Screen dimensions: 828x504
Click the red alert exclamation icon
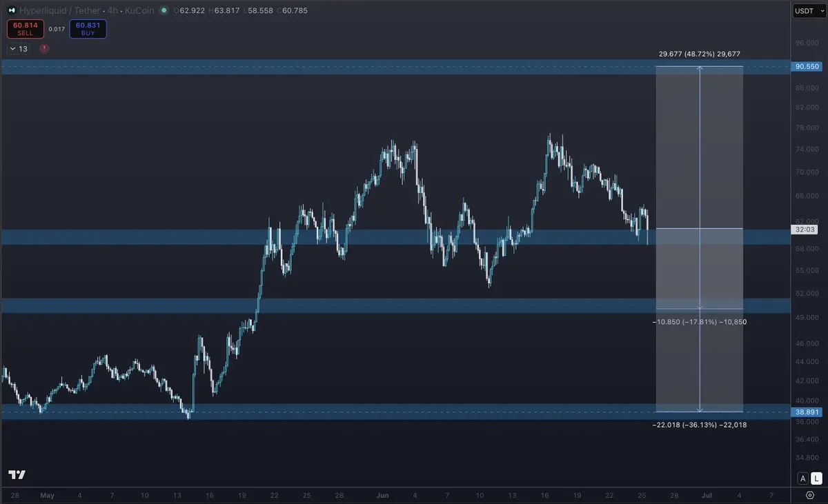[x=44, y=49]
